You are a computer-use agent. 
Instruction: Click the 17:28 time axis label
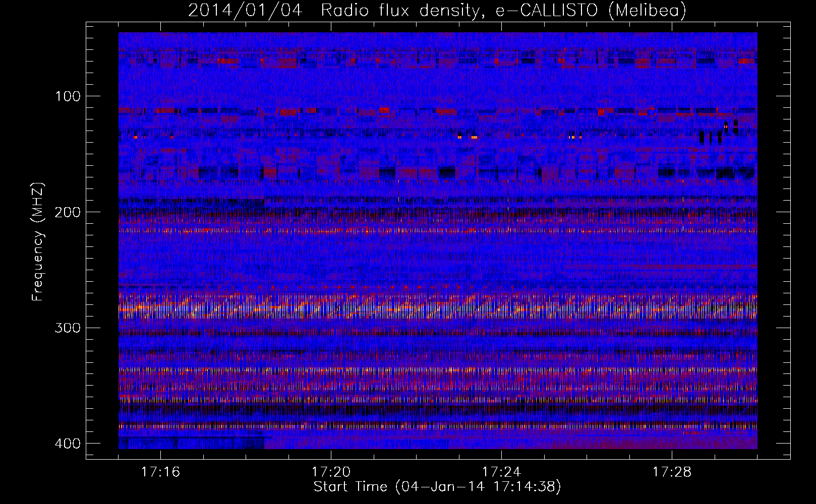tap(672, 472)
